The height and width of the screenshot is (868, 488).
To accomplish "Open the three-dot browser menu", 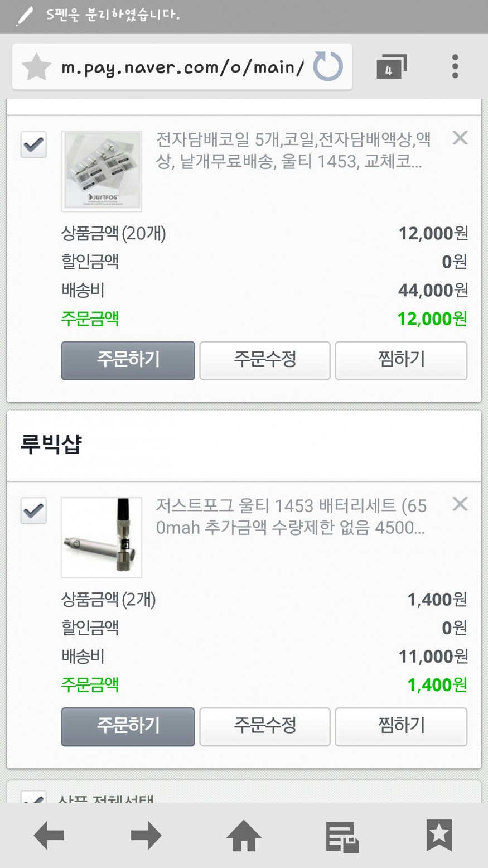I will [x=455, y=67].
